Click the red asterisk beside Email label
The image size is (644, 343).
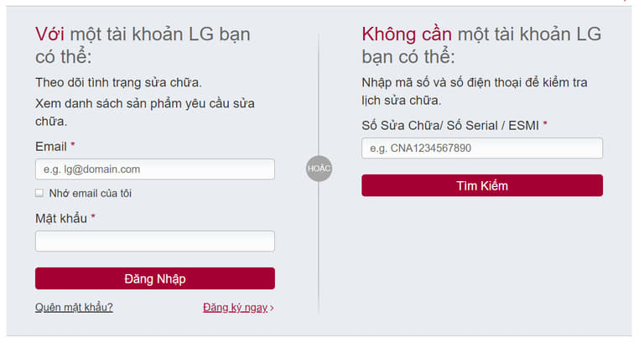pos(73,147)
